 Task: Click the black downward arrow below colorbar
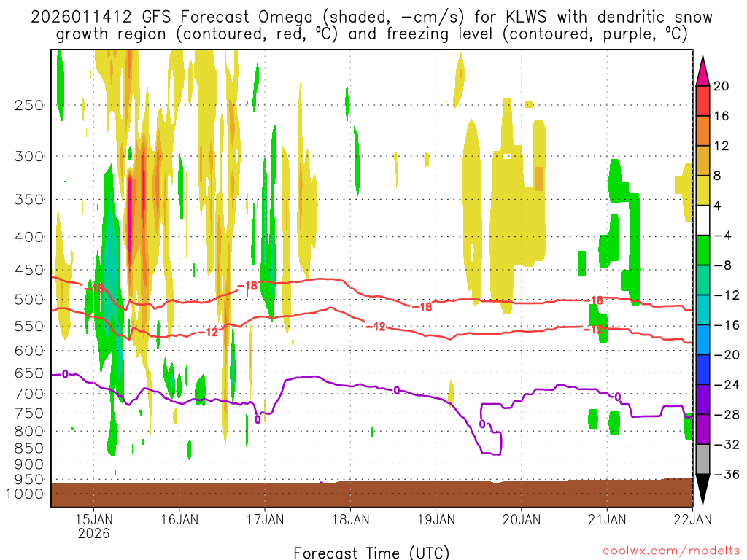tap(703, 489)
